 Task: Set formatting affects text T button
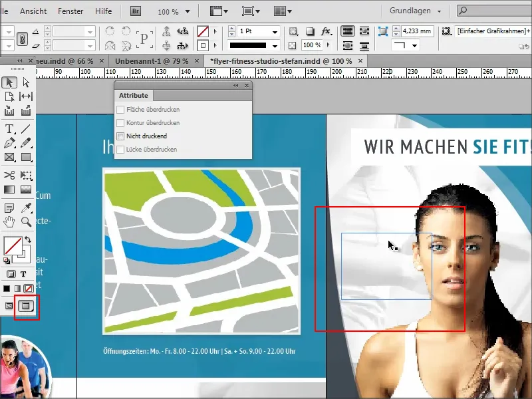click(x=23, y=274)
